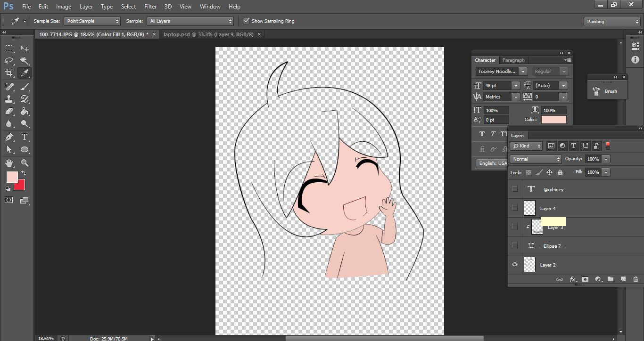Select the Zoom tool
The width and height of the screenshot is (644, 341).
pos(25,163)
